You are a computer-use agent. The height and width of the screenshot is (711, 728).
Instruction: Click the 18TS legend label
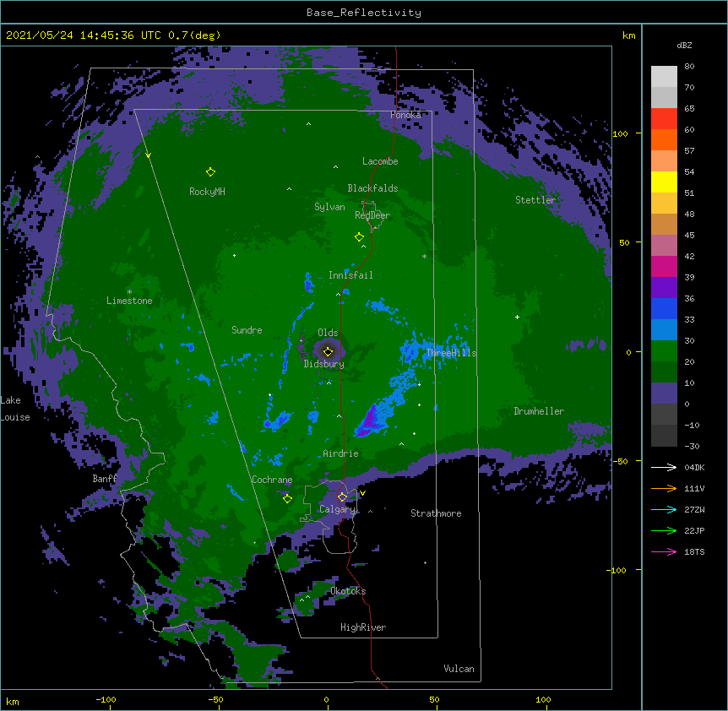(694, 551)
